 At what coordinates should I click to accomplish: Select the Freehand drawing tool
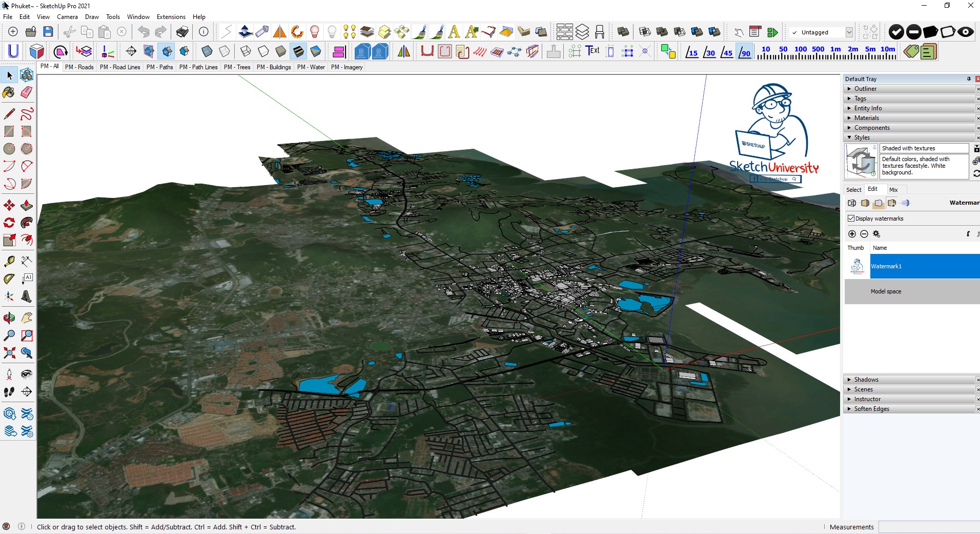click(x=27, y=113)
